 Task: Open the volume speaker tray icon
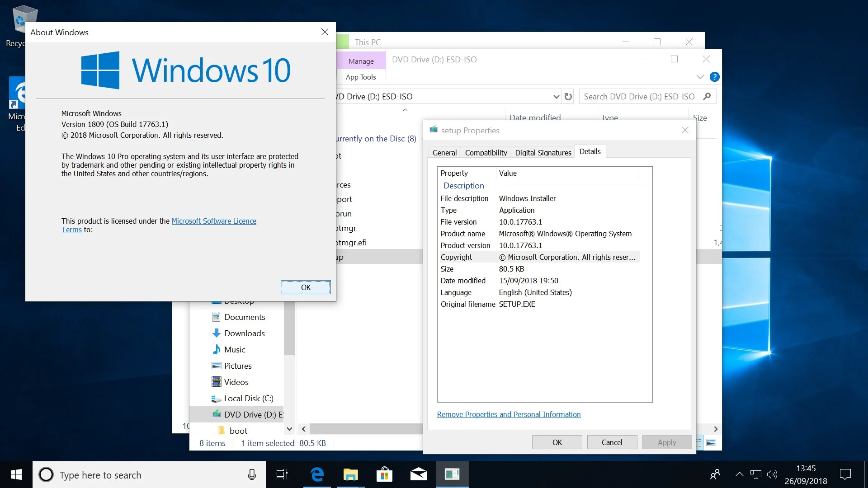772,474
